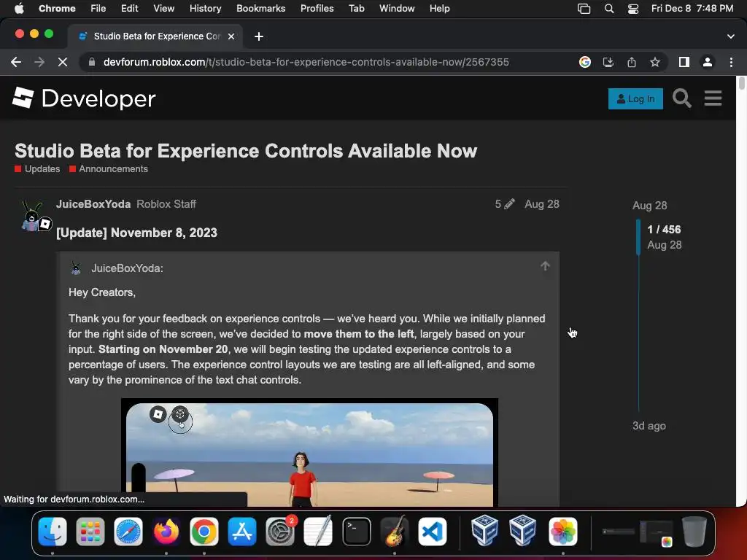747x560 pixels.
Task: Open a new tab
Action: coord(259,36)
